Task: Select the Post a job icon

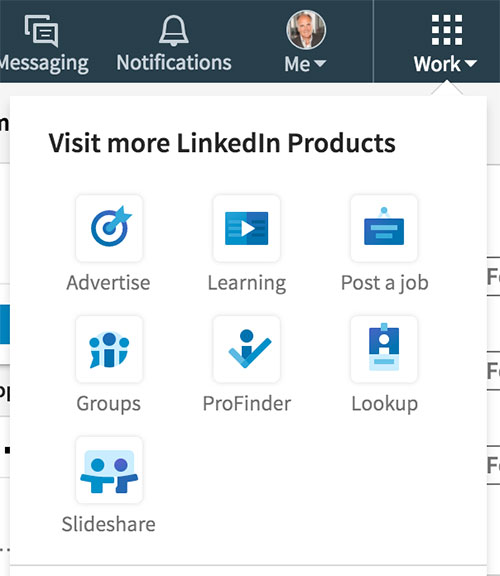Action: (x=384, y=228)
